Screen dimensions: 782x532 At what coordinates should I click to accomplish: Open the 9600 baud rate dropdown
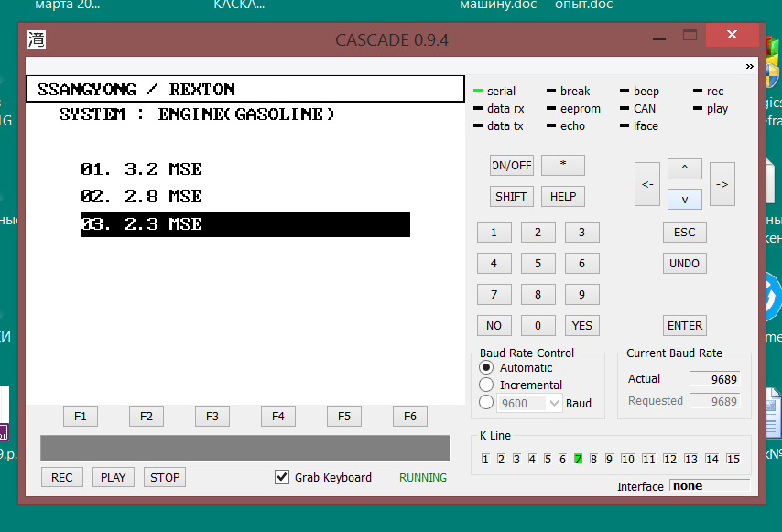click(554, 403)
